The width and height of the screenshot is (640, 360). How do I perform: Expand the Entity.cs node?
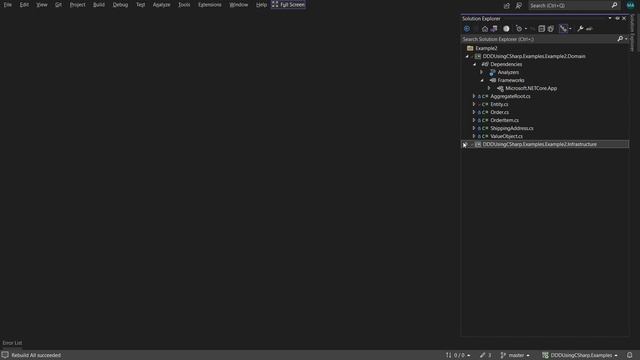474,104
